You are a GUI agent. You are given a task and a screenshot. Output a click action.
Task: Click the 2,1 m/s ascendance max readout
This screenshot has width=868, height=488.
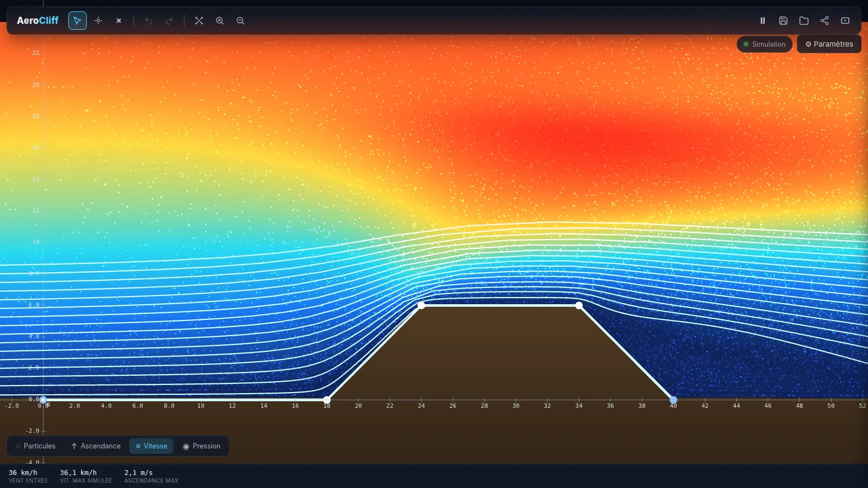point(138,473)
